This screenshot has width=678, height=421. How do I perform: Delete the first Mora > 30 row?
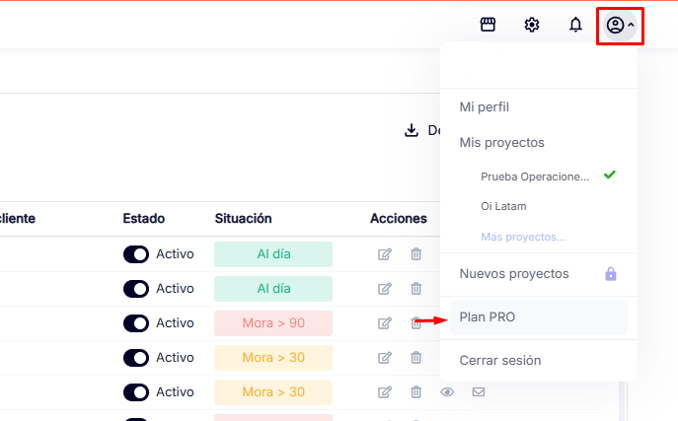point(416,357)
